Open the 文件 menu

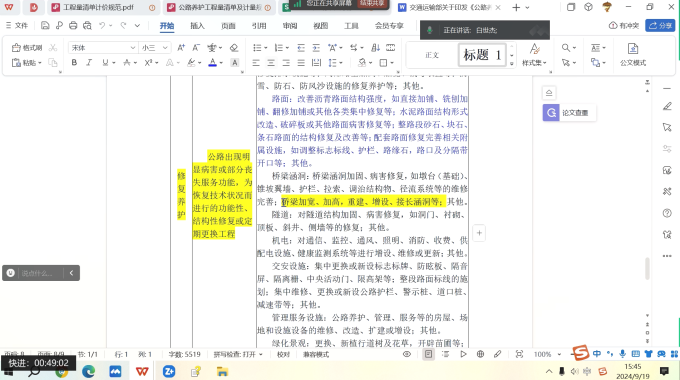(17, 26)
